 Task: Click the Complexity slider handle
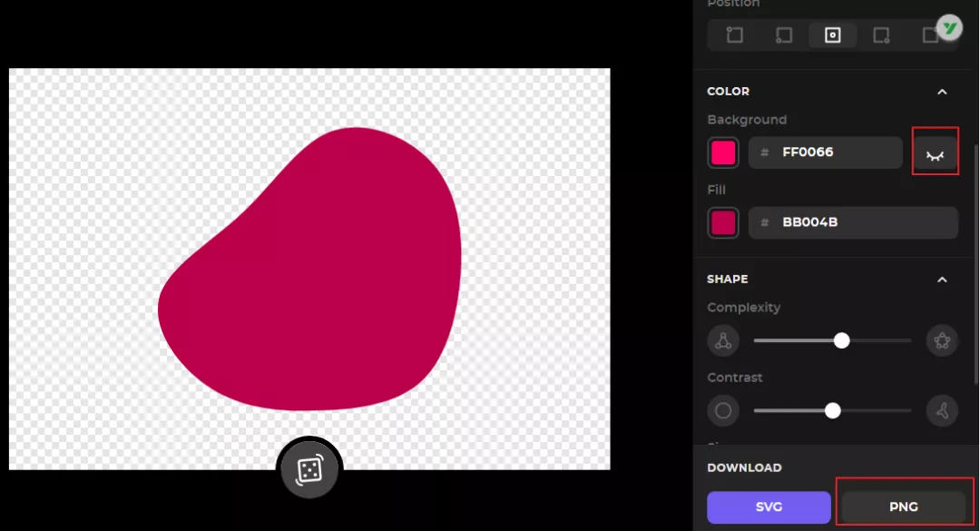click(842, 340)
